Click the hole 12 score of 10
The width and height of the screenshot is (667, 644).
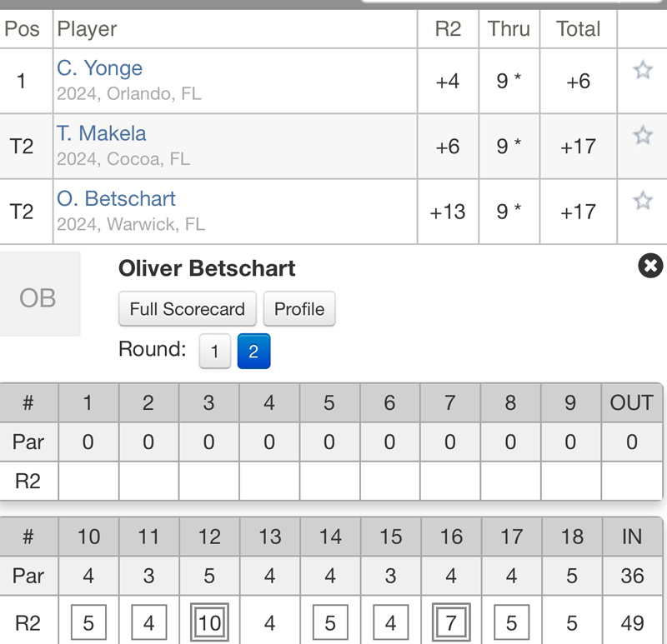click(209, 622)
